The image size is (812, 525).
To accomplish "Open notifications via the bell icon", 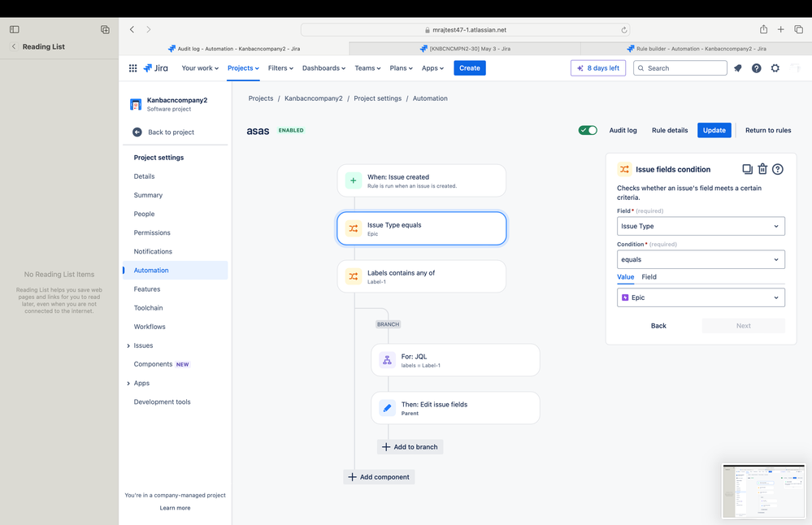I will coord(737,68).
